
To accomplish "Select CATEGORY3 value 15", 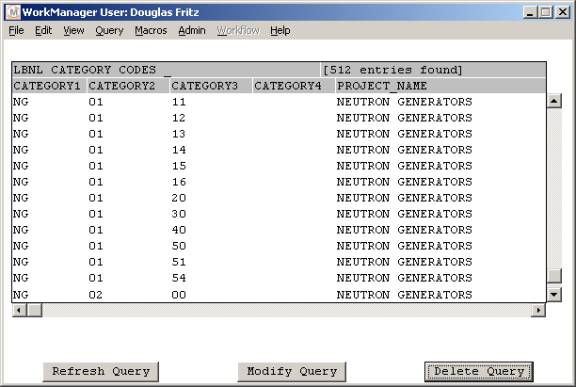I will (x=179, y=166).
